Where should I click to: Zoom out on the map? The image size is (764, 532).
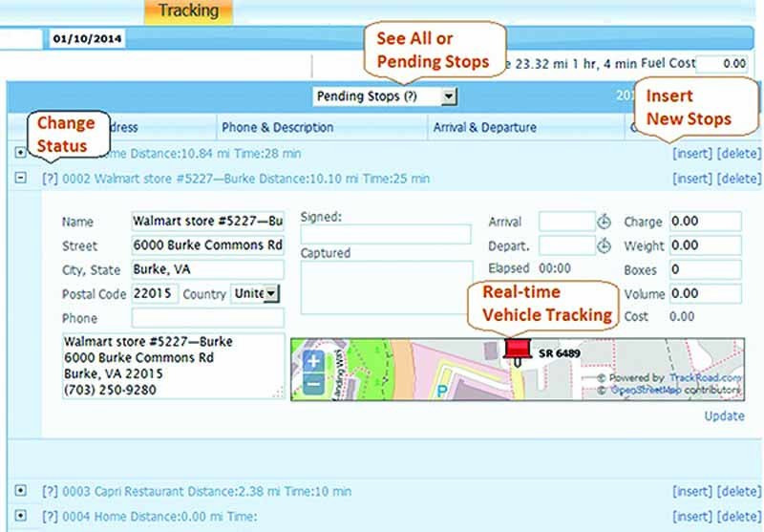tap(313, 383)
